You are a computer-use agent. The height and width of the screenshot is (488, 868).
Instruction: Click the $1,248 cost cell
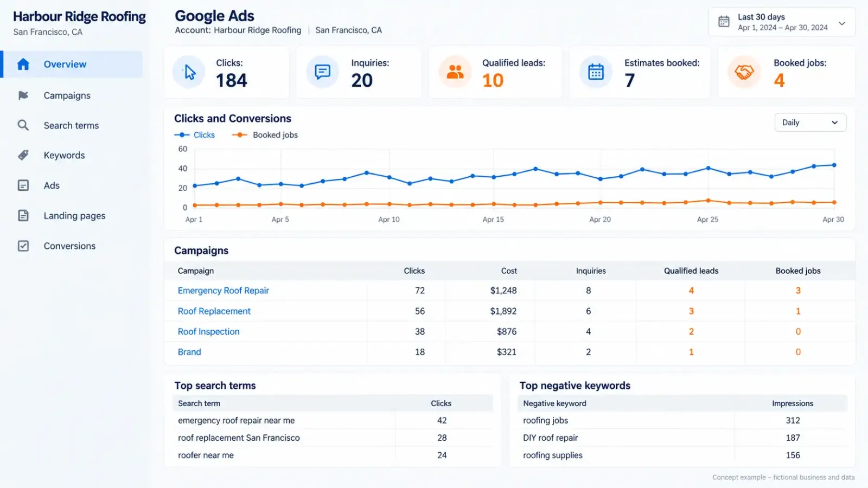point(503,291)
